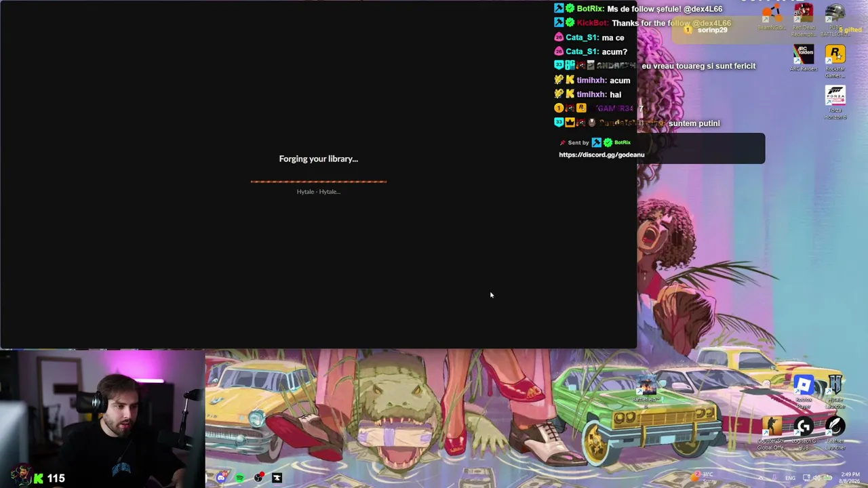The width and height of the screenshot is (868, 488).
Task: Click the chat message "suntem putini"
Action: [x=694, y=123]
